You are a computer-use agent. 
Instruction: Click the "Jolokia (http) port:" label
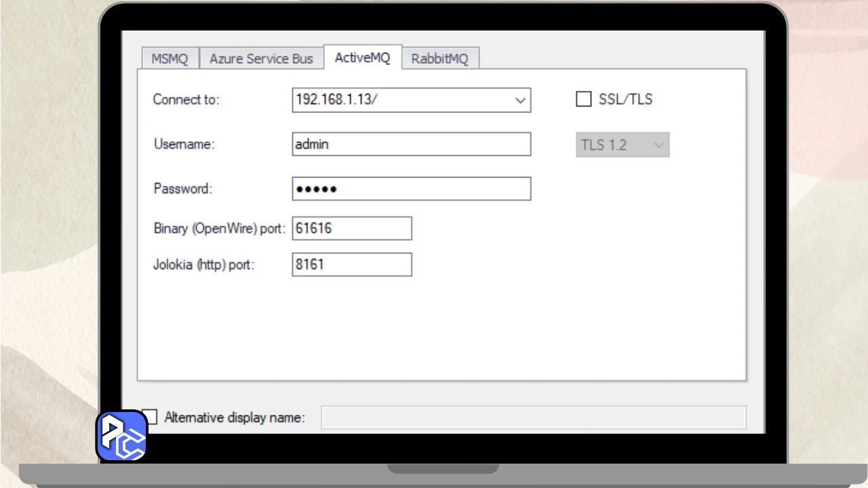(x=204, y=264)
